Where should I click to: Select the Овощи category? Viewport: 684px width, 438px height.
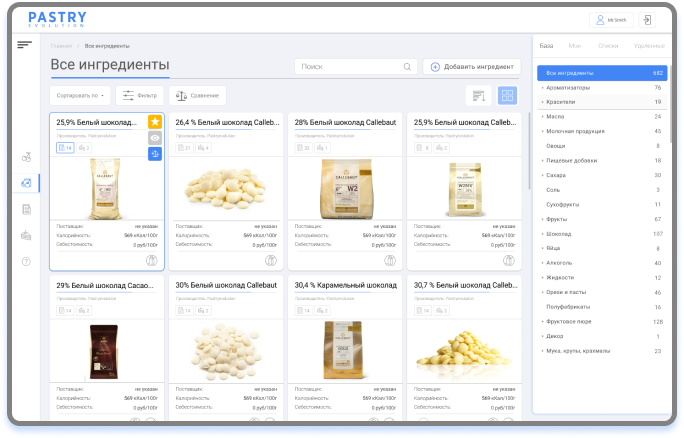pos(602,146)
